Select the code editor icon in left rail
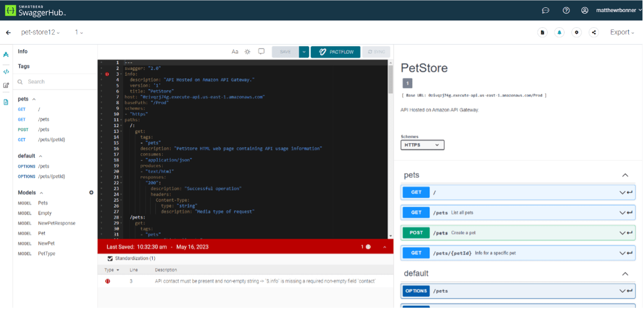The height and width of the screenshot is (310, 644). pos(6,72)
